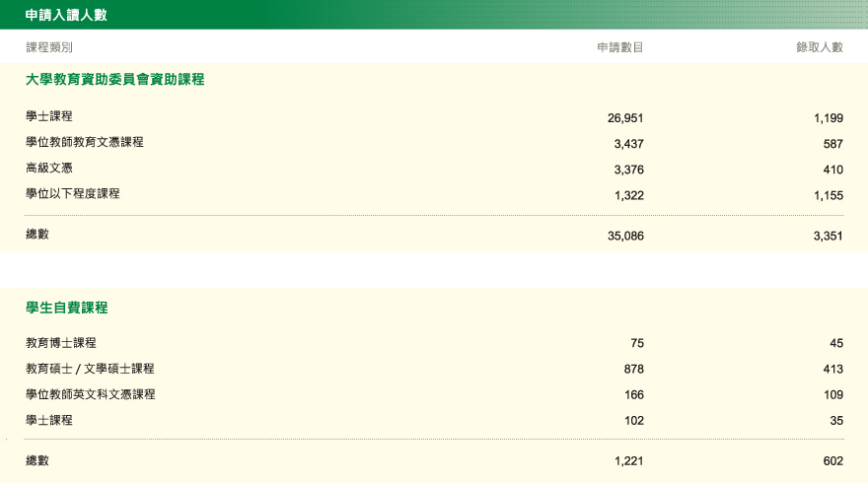Screen dimensions: 868x483
Task: Click the 錄取人數 column header
Action: click(x=820, y=47)
